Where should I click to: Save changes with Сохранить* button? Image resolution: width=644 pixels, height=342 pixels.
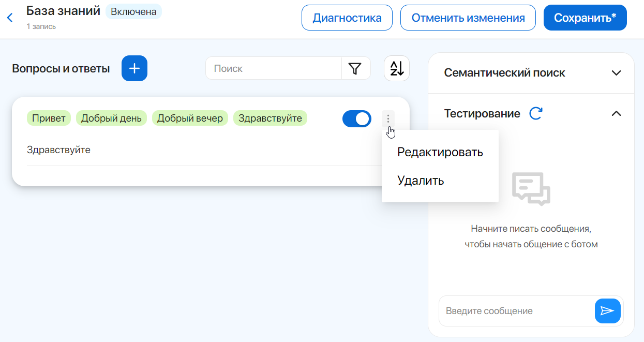585,18
